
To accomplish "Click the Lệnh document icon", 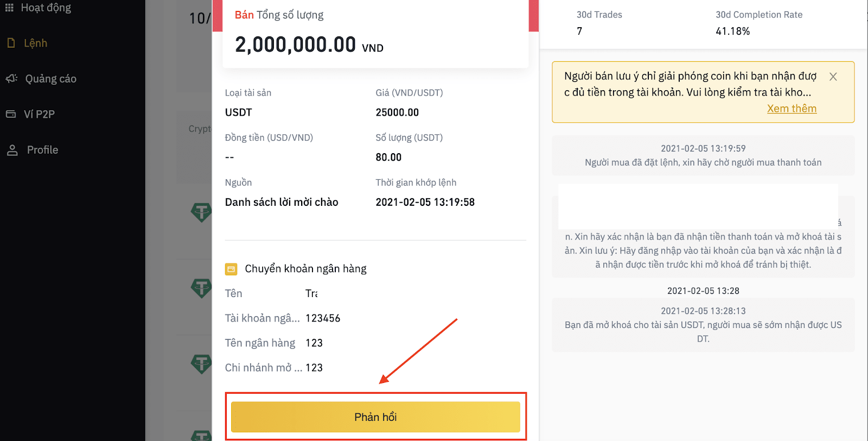I will (11, 43).
